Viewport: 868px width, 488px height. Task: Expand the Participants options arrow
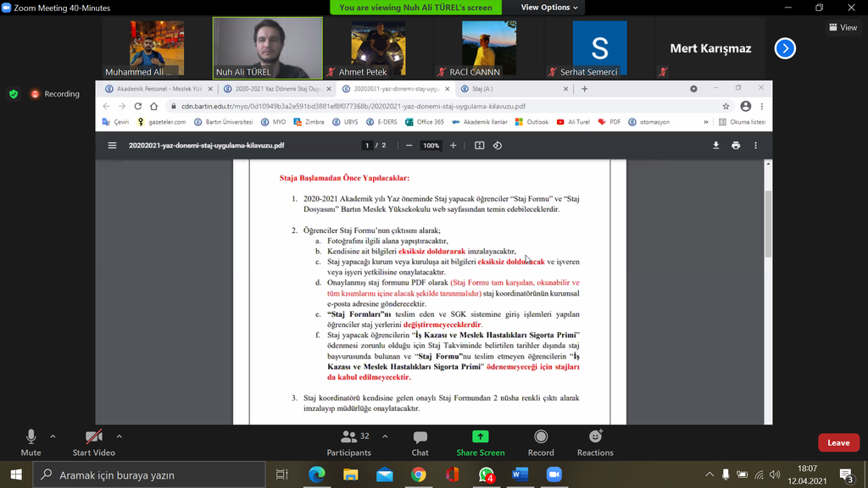pyautogui.click(x=385, y=436)
